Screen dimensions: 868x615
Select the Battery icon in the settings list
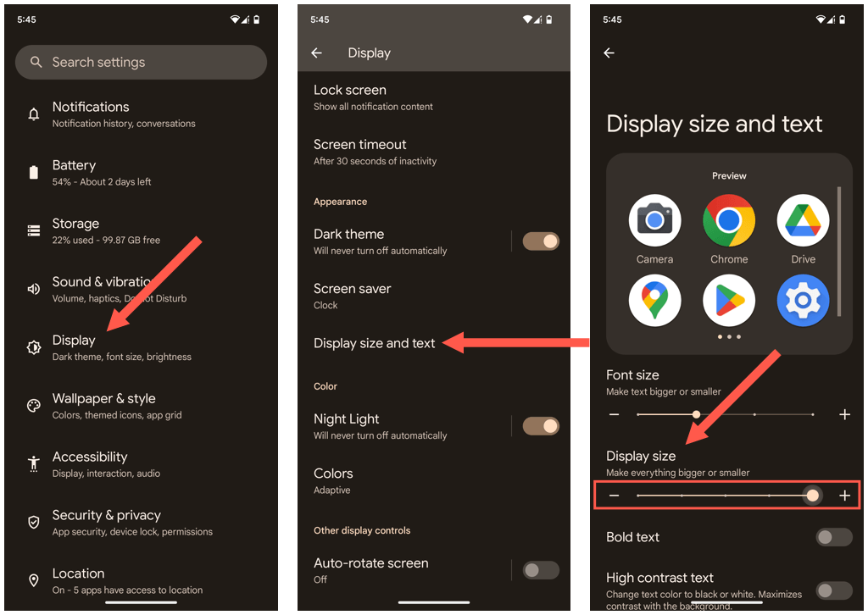point(33,172)
